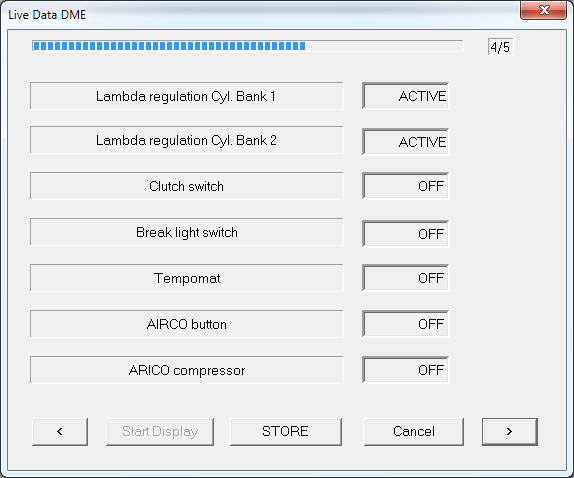This screenshot has width=574, height=478.
Task: Close the Live Data DME window
Action: pos(543,10)
